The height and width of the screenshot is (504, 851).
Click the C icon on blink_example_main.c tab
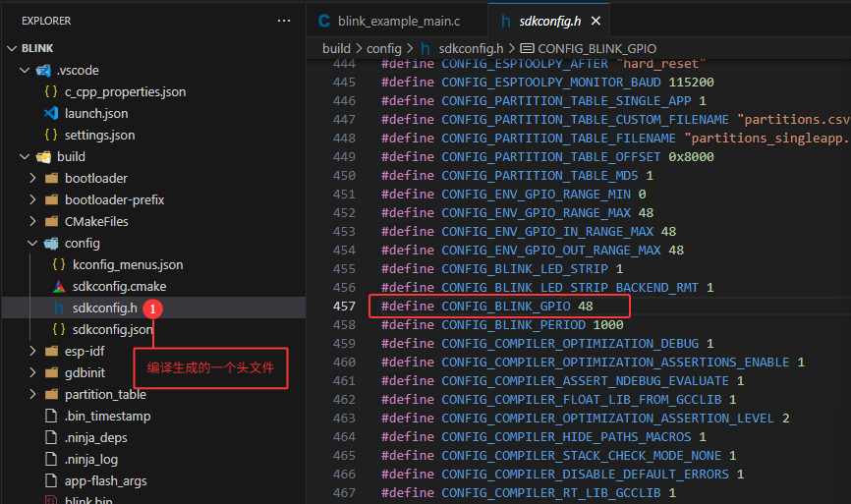[324, 22]
